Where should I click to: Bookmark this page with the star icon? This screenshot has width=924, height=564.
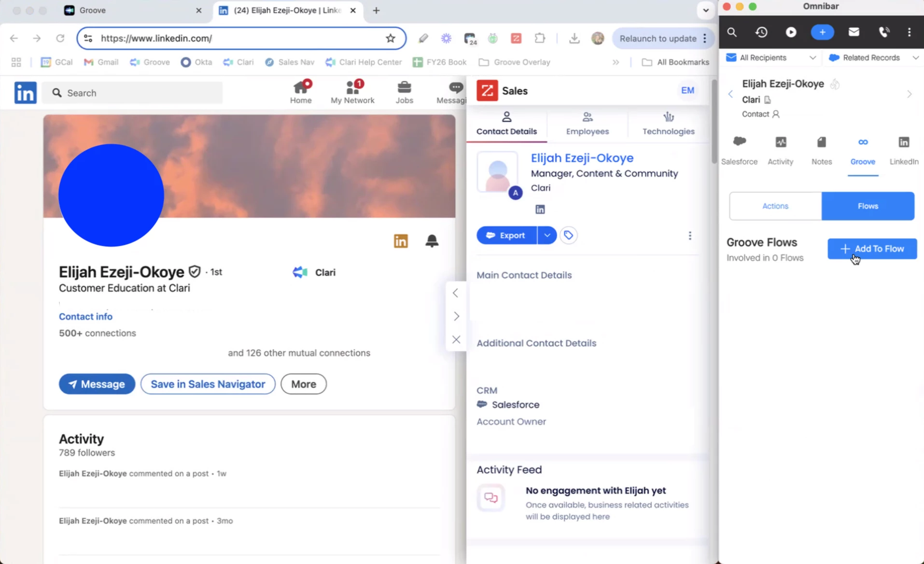390,38
